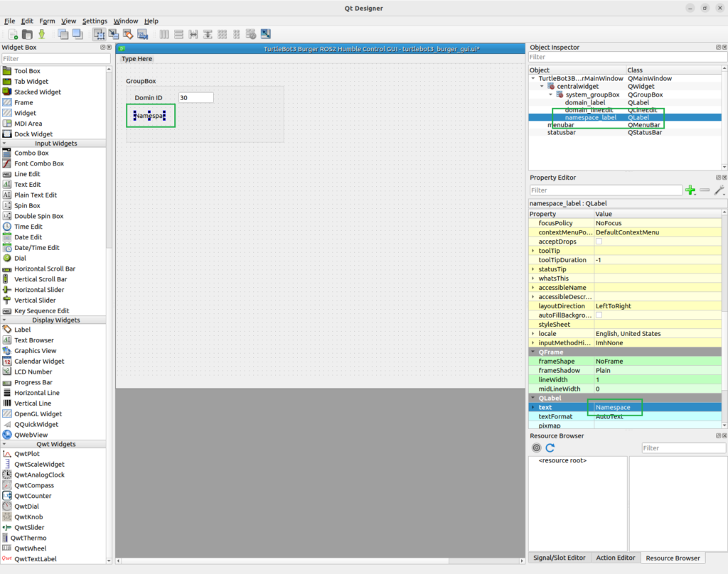Click 'Type Here' in form menubar
Image resolution: width=728 pixels, height=574 pixels.
[136, 59]
